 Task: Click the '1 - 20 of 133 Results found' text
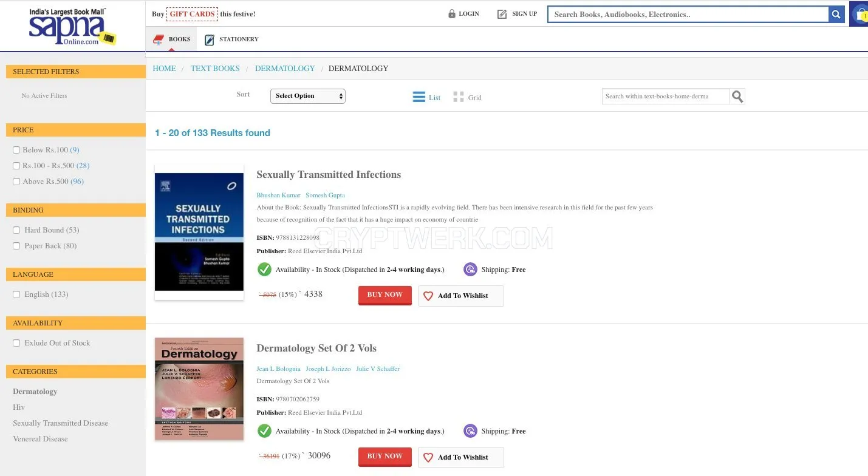click(213, 133)
